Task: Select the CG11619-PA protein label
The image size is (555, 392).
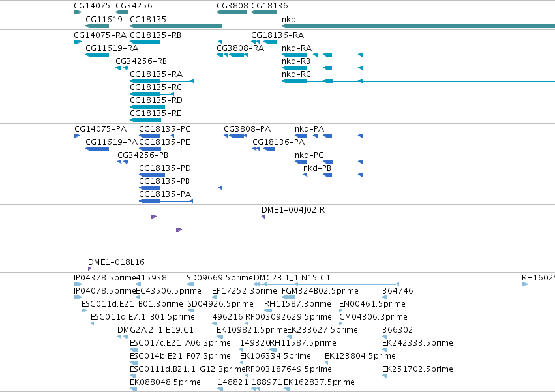Action: [x=112, y=142]
